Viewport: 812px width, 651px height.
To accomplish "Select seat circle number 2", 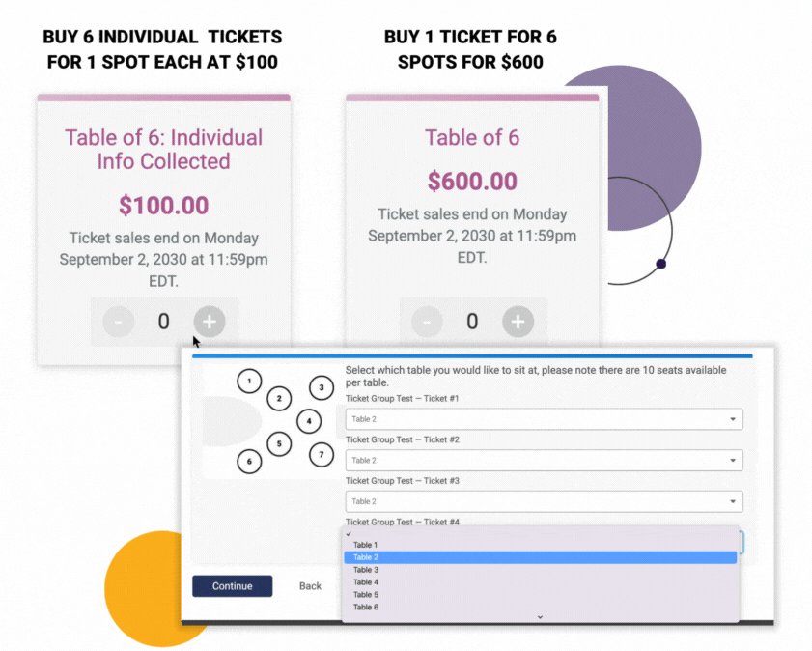I will [x=279, y=398].
